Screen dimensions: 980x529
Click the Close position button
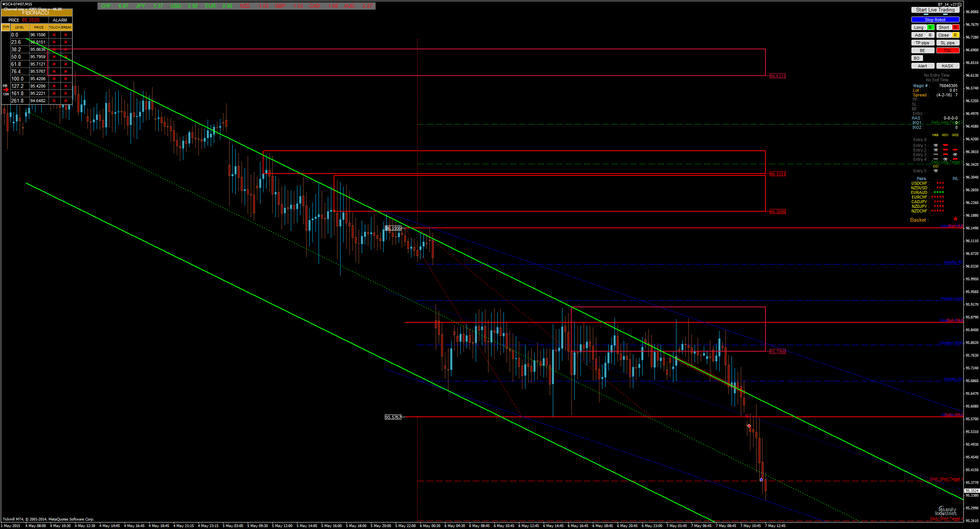click(944, 35)
